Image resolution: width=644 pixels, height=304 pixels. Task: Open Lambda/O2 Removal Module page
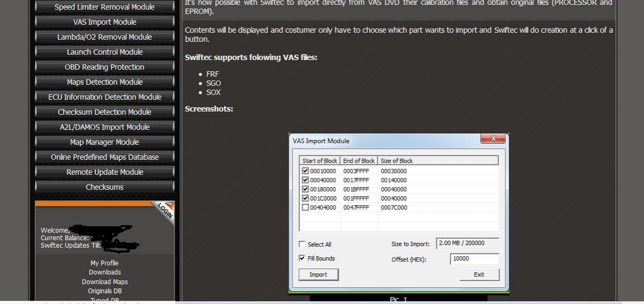pos(105,37)
